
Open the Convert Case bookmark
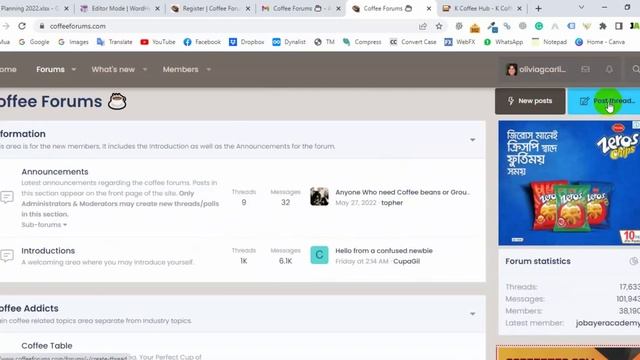(x=413, y=42)
